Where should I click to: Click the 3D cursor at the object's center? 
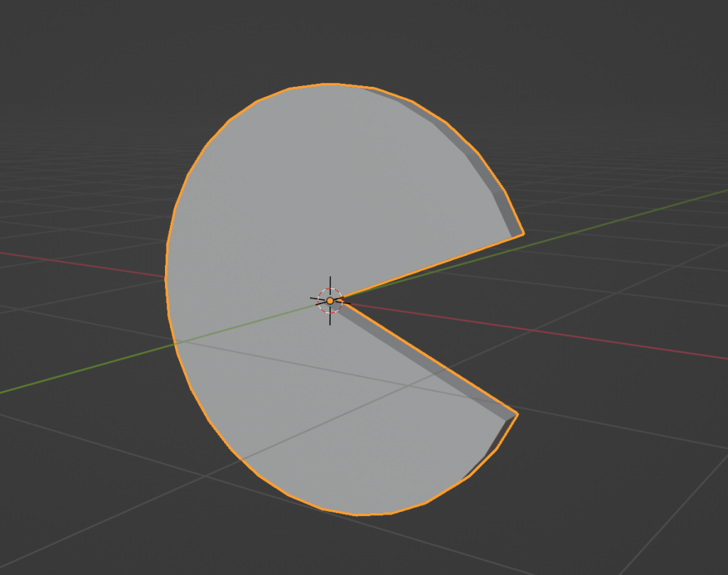point(330,301)
